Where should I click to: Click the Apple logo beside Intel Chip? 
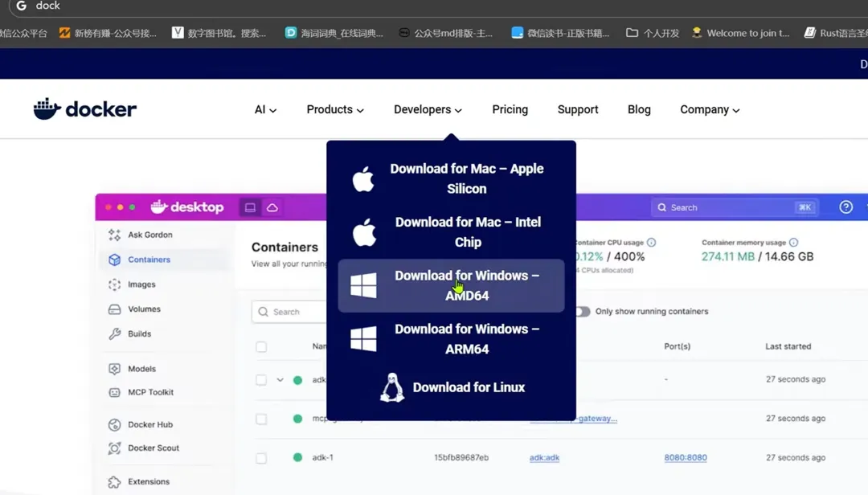click(364, 232)
